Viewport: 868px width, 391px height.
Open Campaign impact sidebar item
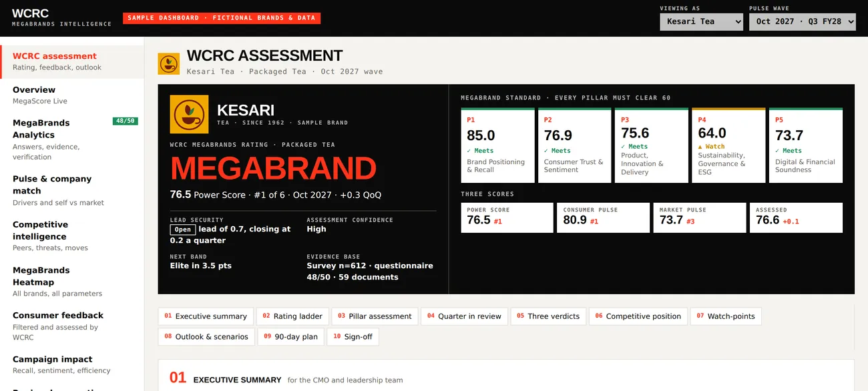point(72,364)
